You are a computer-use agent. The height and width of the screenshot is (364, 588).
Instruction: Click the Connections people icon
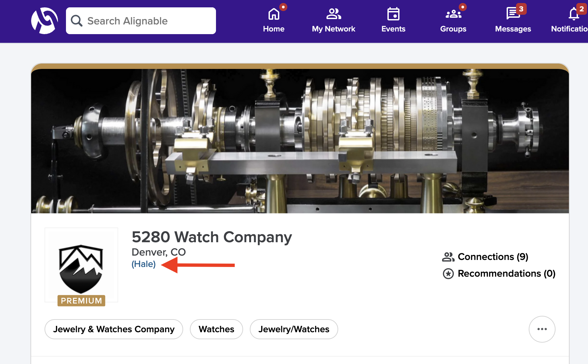[x=448, y=257]
